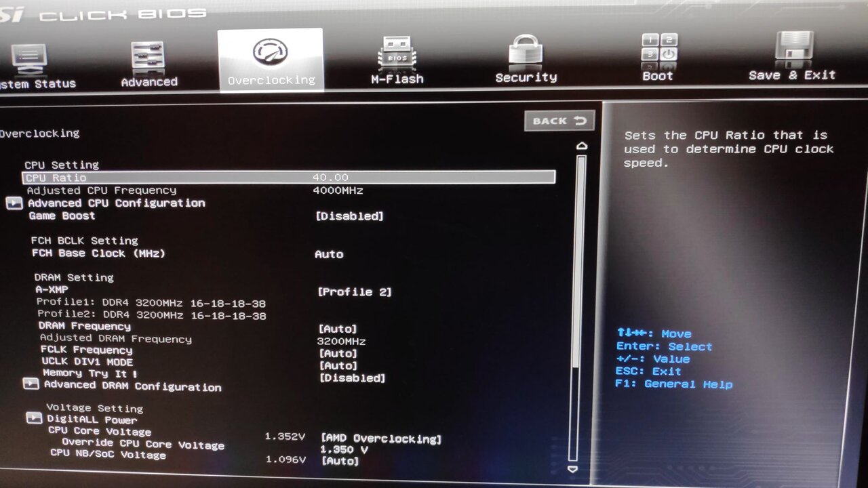868x488 pixels.
Task: Click the Advanced CPU Configuration arrow icon
Action: [14, 203]
